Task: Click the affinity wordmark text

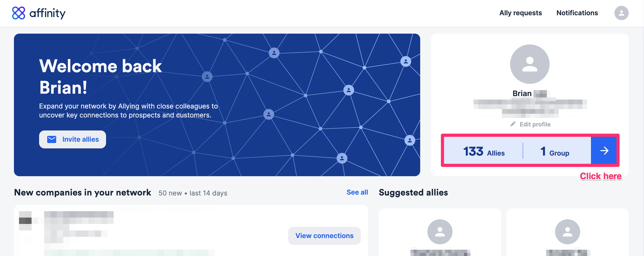Action: click(47, 13)
